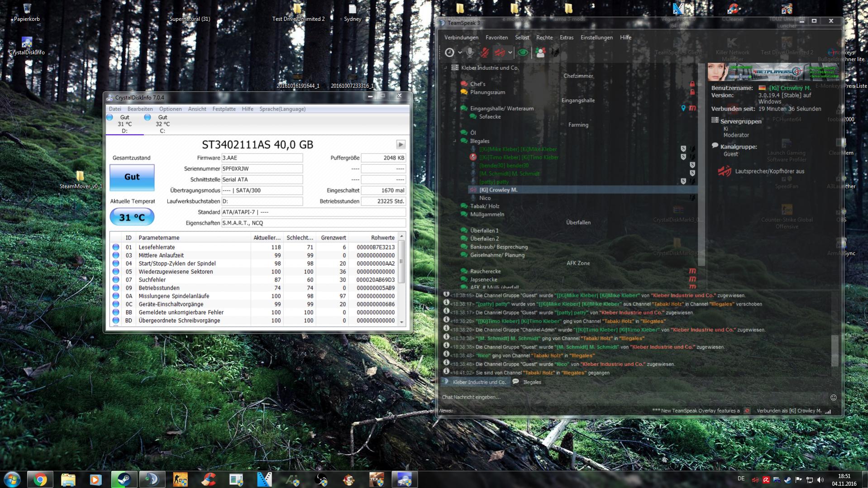This screenshot has width=868, height=488.
Task: Open the volume speaker icon in system tray
Action: pyautogui.click(x=820, y=480)
